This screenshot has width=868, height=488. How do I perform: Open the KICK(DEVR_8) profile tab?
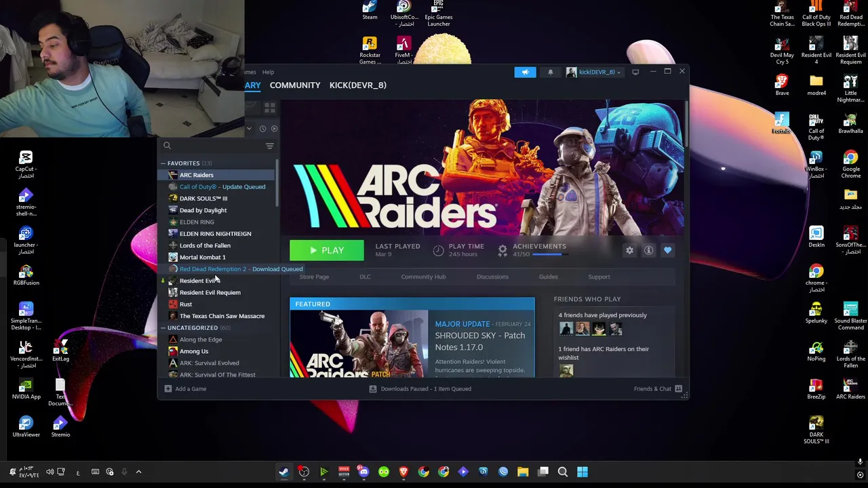coord(357,85)
